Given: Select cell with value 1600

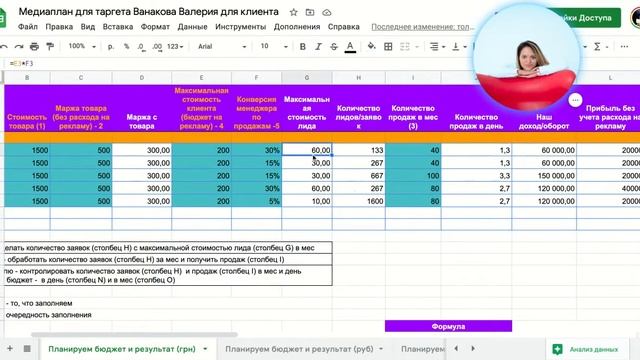Looking at the screenshot, I should 359,201.
